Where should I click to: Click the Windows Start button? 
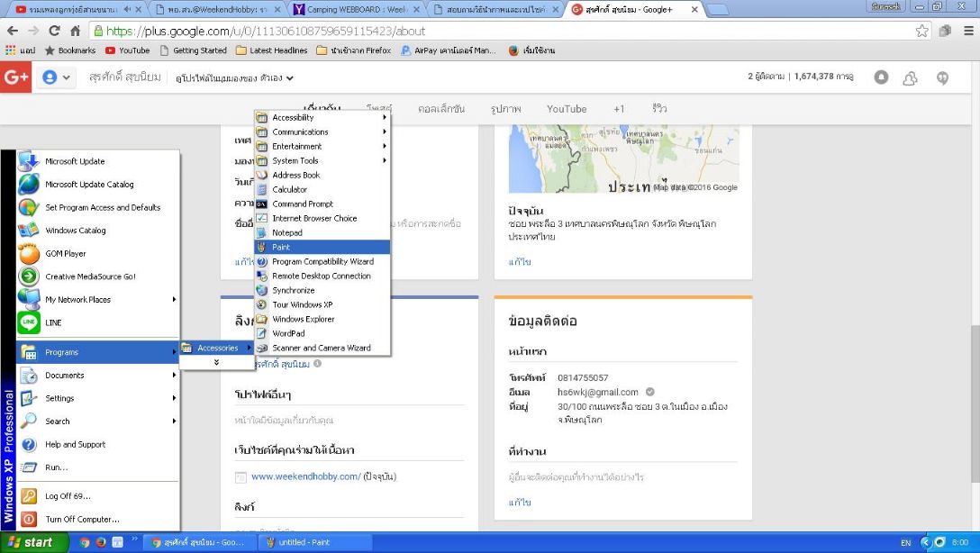coord(26,543)
